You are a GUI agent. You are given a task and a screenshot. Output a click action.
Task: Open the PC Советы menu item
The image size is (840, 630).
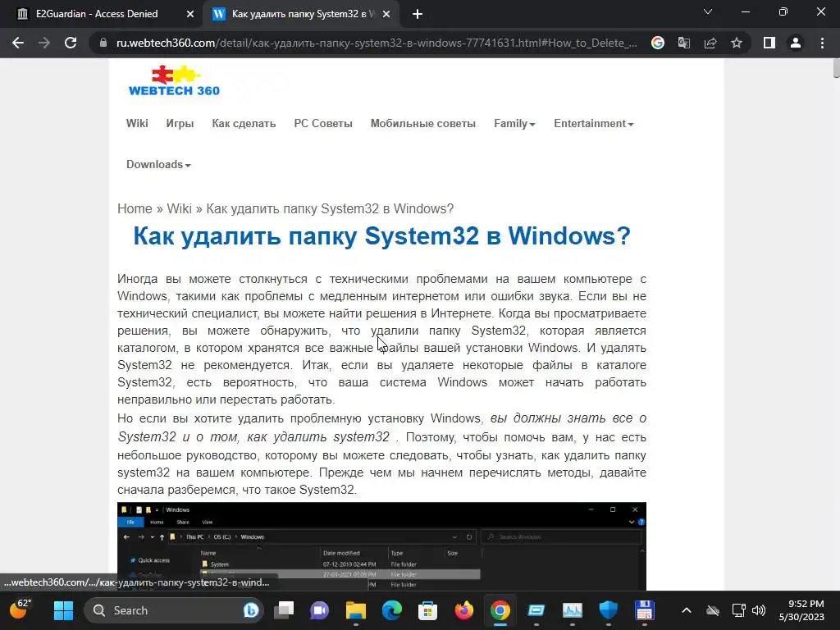(x=323, y=123)
